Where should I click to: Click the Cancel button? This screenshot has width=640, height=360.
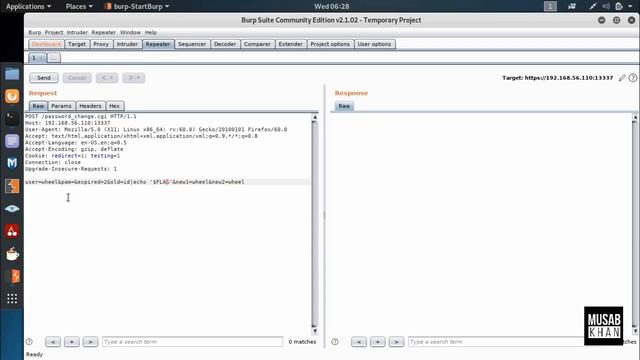77,78
